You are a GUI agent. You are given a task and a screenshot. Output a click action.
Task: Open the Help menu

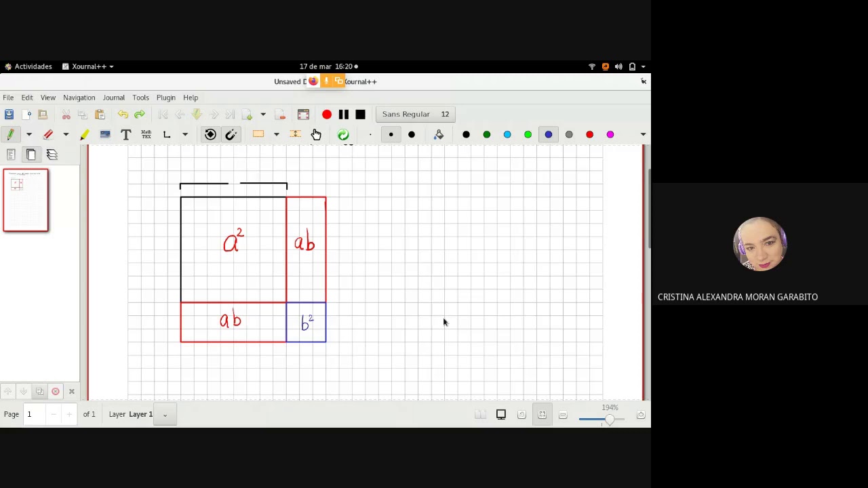click(191, 98)
